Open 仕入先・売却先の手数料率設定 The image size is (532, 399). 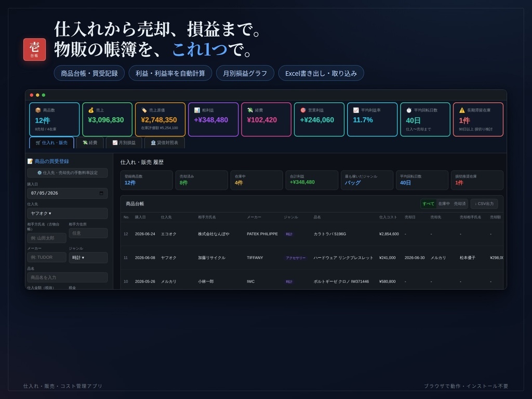click(67, 172)
